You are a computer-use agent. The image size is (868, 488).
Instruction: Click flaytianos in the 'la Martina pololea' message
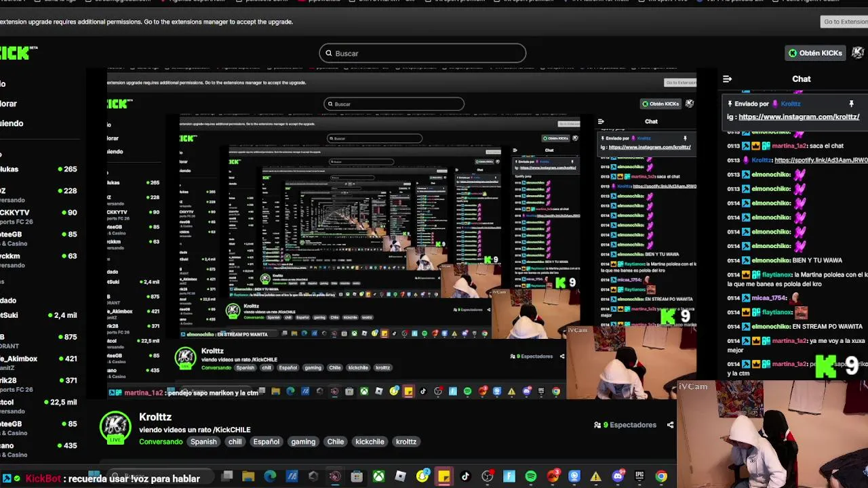(776, 274)
